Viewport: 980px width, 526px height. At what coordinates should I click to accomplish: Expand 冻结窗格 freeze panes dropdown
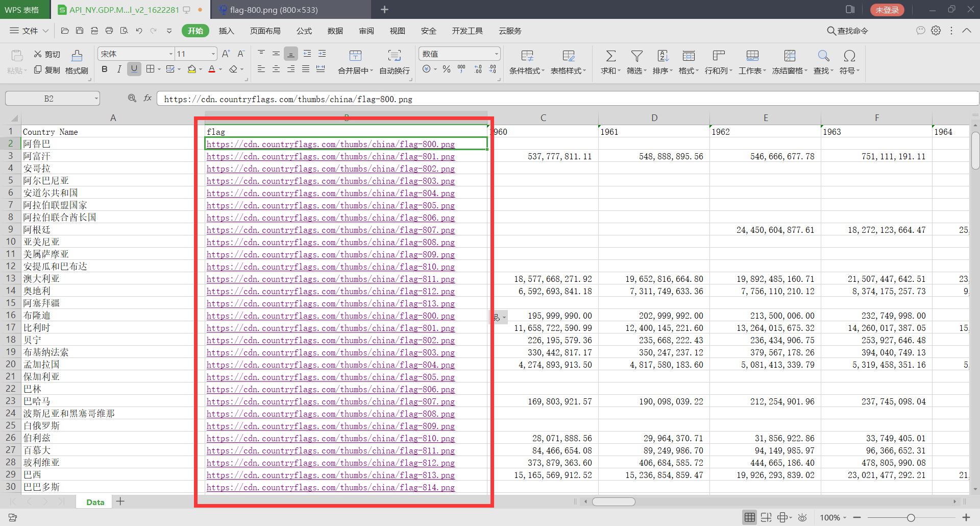(x=806, y=71)
